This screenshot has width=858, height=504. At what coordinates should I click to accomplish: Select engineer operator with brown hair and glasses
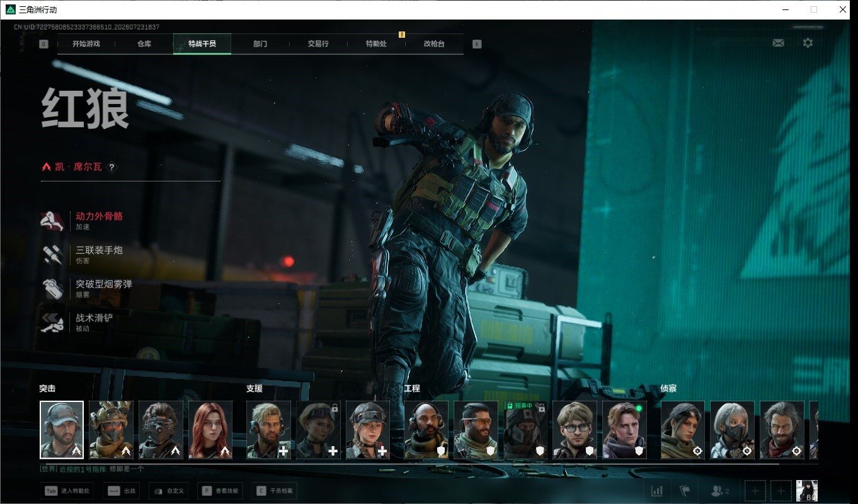tap(575, 430)
